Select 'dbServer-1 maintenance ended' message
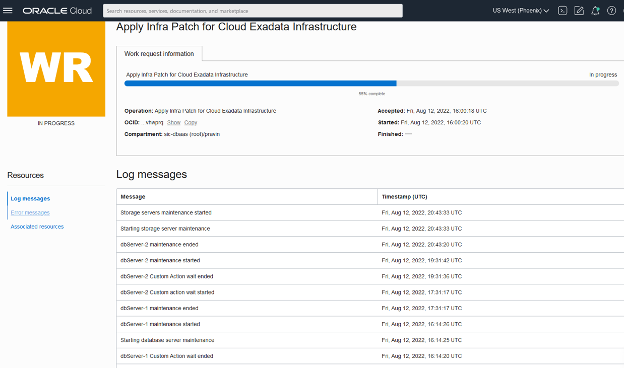 click(x=159, y=308)
